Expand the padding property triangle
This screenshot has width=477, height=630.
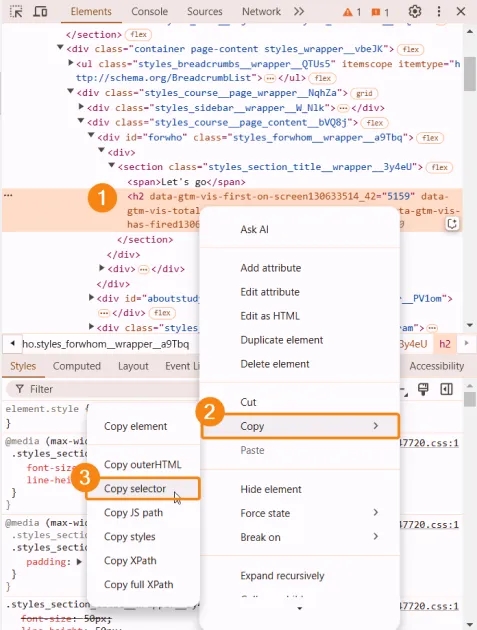tap(79, 562)
